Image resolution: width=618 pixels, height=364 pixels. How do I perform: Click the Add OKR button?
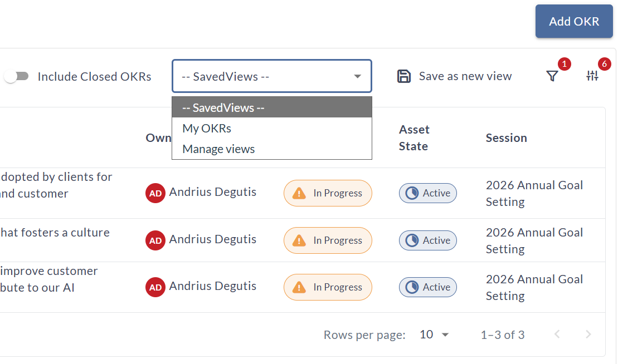(574, 21)
